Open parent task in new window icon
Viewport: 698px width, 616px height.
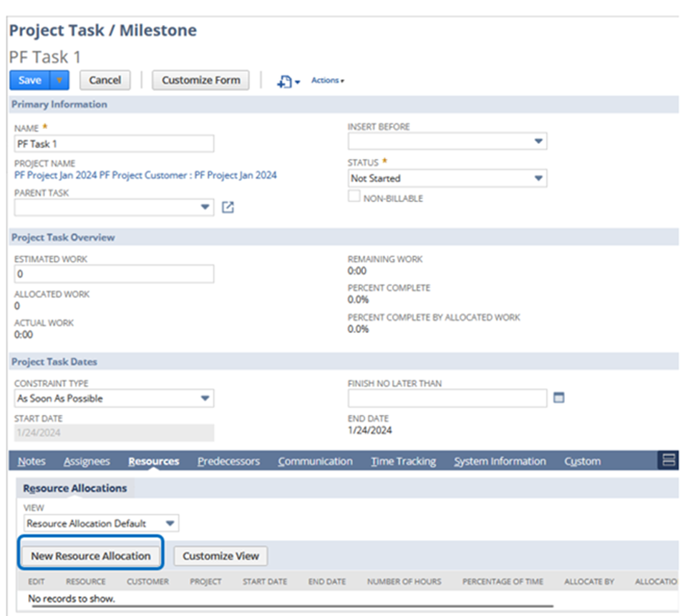tap(228, 207)
